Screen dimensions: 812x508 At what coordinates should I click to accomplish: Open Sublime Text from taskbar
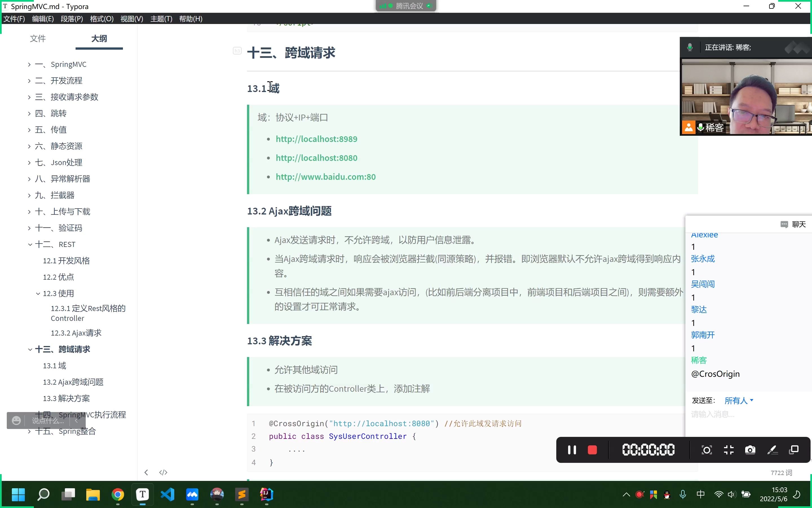pyautogui.click(x=242, y=494)
